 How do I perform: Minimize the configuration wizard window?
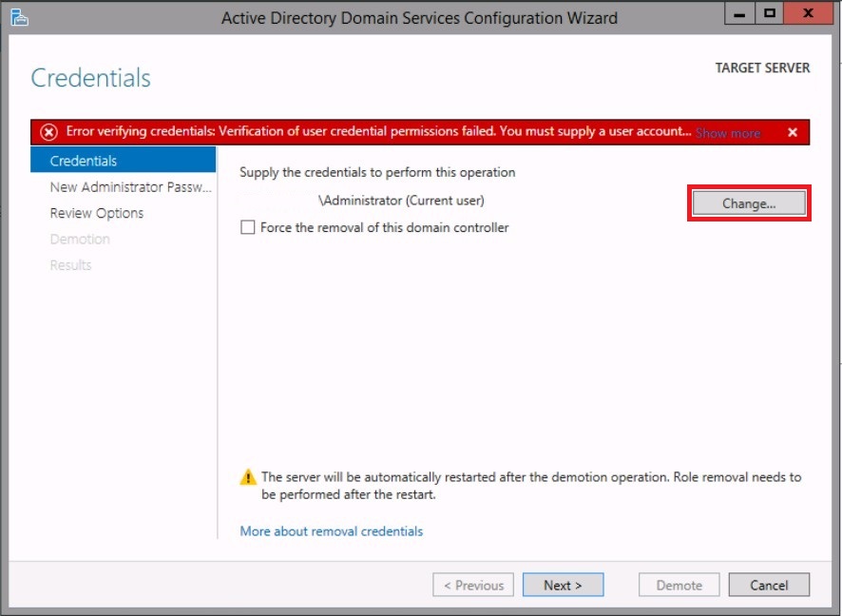tap(739, 13)
